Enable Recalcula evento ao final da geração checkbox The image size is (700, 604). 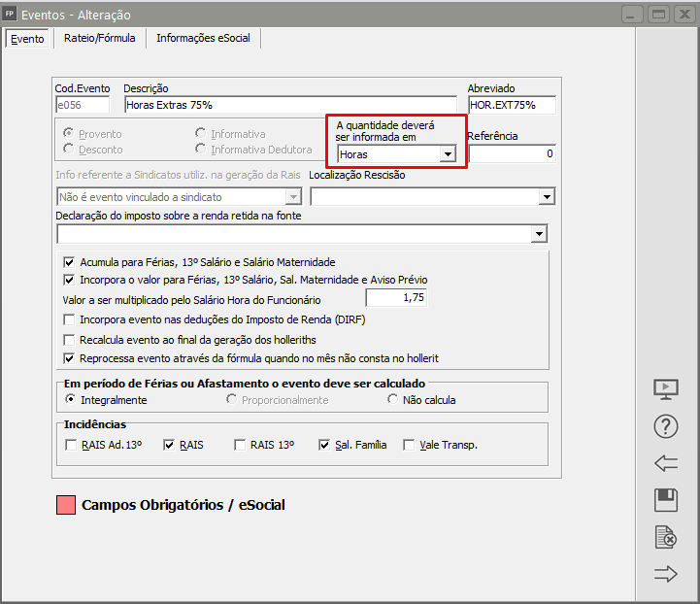(69, 340)
